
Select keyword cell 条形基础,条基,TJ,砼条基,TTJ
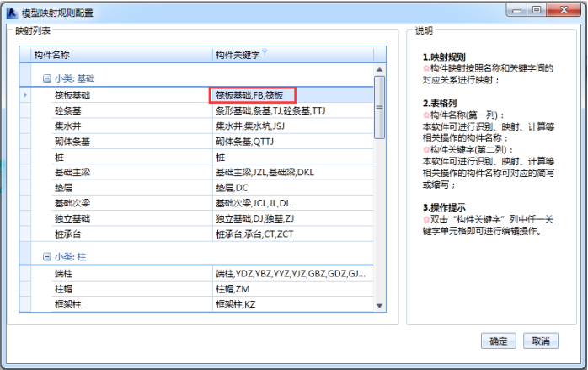pos(293,110)
